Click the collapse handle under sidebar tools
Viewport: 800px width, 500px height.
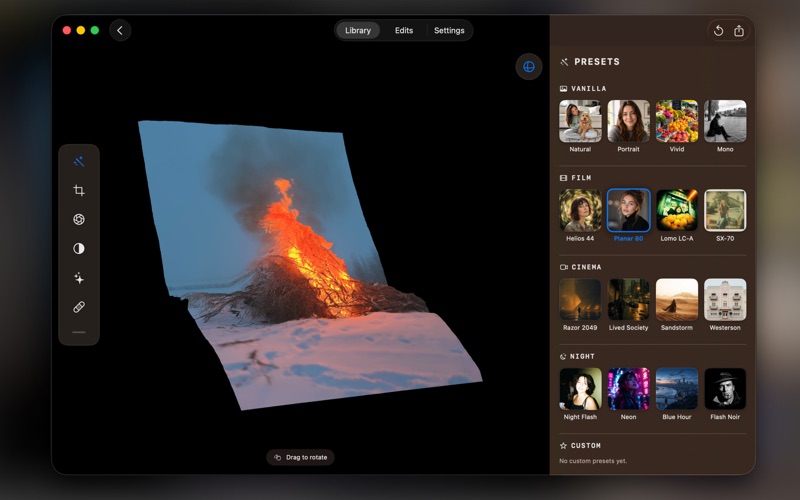(79, 332)
